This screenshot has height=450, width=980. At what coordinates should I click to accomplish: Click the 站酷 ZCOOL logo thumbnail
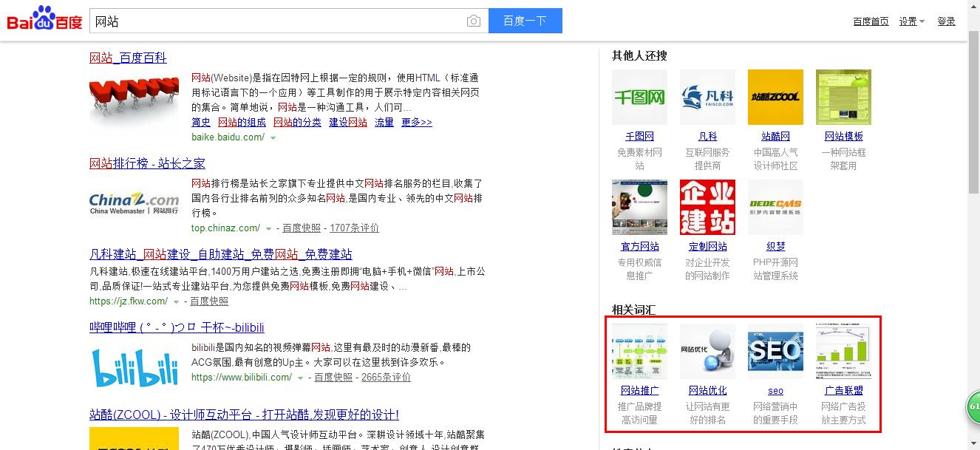pos(775,97)
